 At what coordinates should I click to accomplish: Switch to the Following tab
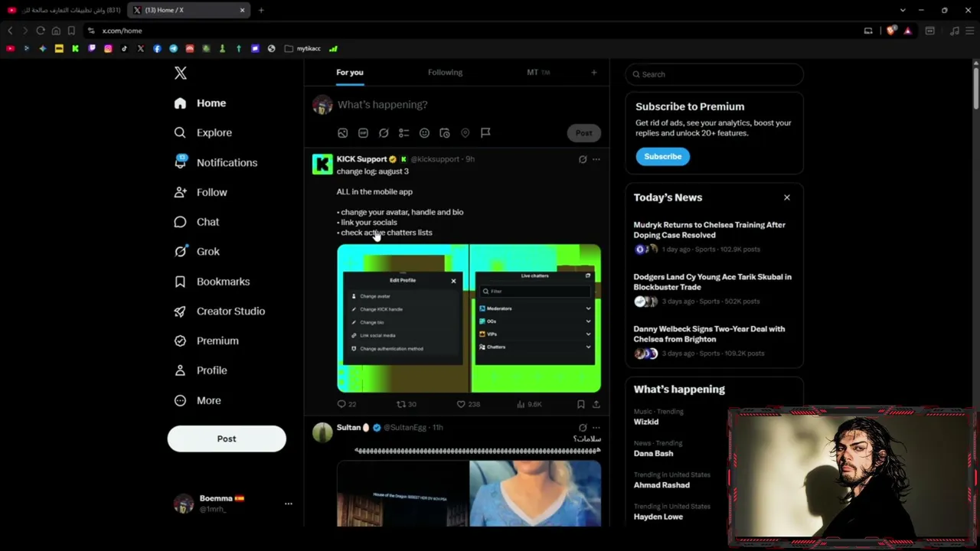click(445, 73)
